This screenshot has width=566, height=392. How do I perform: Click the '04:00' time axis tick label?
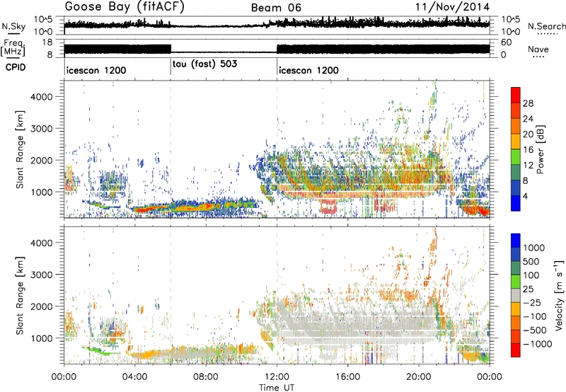(x=135, y=377)
